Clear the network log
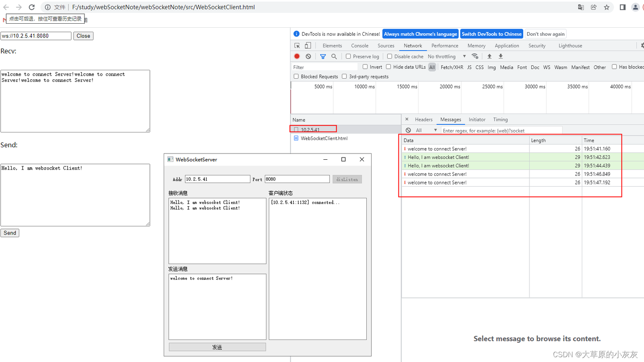644x362 pixels. 308,56
